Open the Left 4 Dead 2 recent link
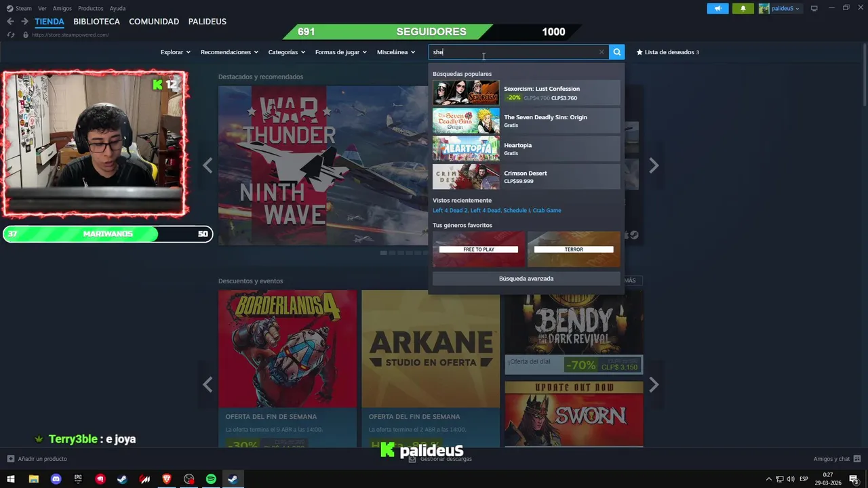Image resolution: width=868 pixels, height=488 pixels. pos(450,210)
